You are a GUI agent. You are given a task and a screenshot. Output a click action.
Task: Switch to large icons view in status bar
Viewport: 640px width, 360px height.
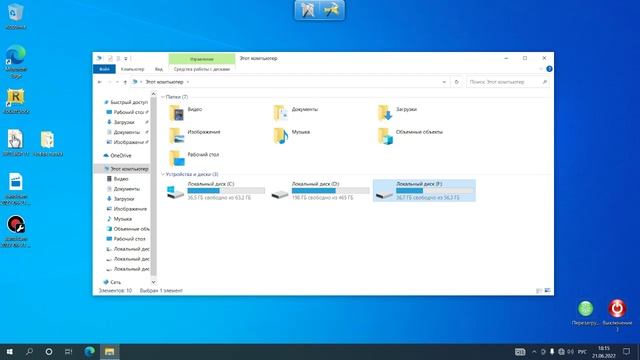(547, 291)
